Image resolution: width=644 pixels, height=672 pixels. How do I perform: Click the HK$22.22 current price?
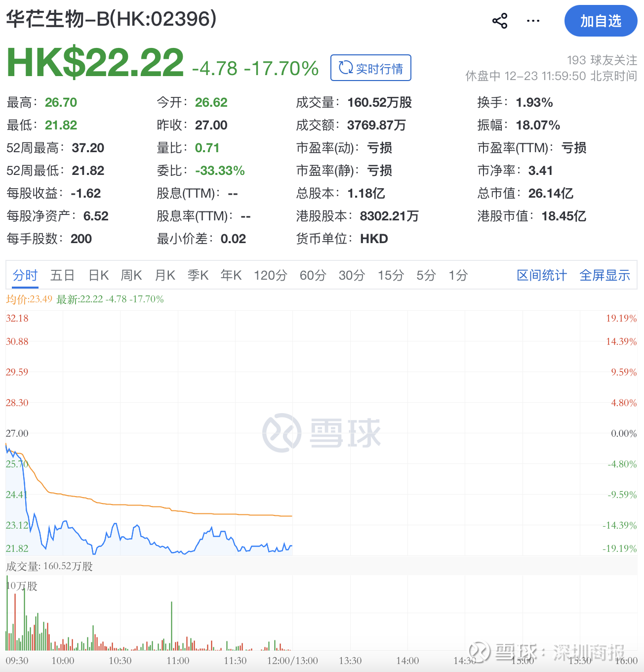(x=95, y=63)
